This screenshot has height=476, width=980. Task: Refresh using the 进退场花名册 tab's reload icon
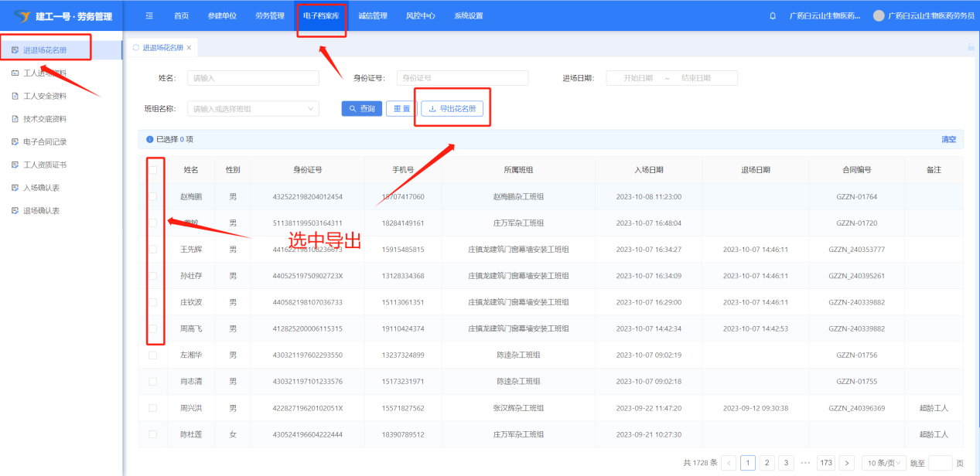pos(136,47)
